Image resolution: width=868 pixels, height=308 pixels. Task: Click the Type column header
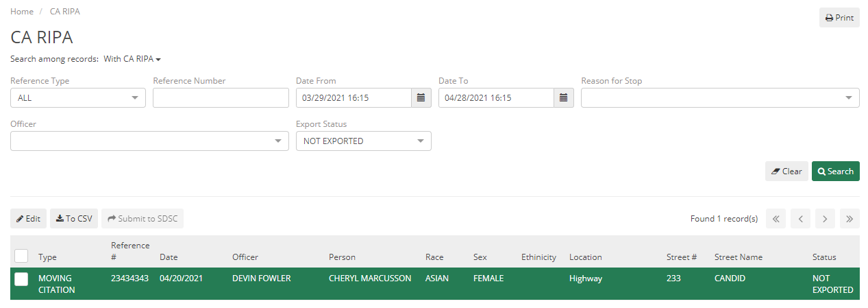click(47, 257)
